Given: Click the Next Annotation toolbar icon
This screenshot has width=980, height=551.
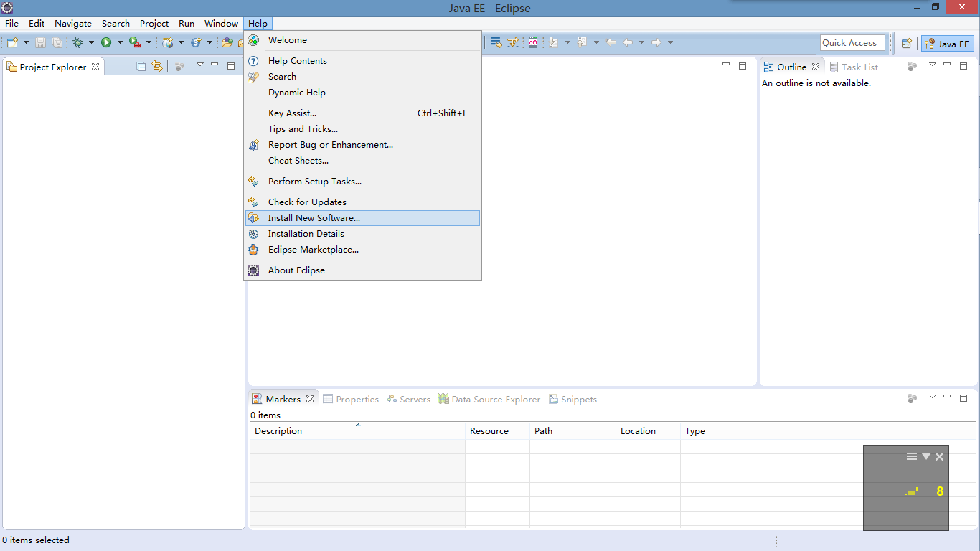Looking at the screenshot, I should [553, 42].
